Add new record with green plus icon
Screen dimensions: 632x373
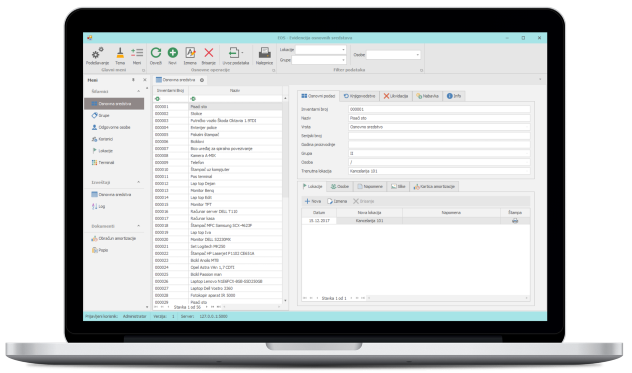(x=173, y=52)
